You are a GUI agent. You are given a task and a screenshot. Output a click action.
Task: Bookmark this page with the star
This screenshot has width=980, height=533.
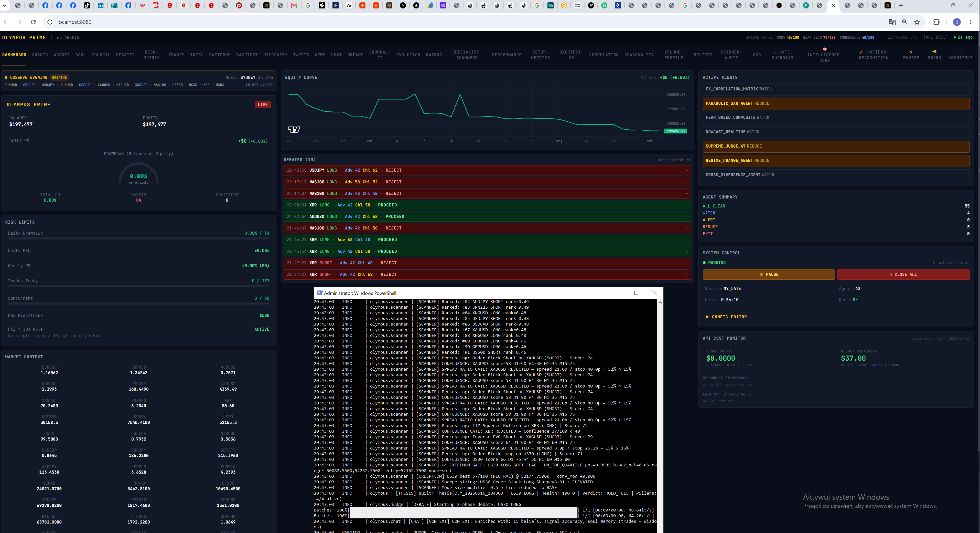tap(917, 22)
